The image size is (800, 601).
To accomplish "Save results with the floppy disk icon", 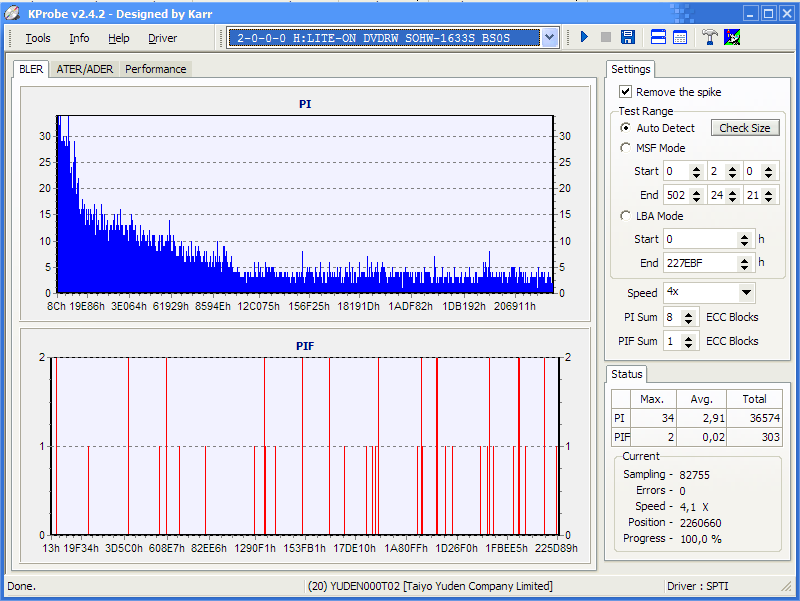I will pyautogui.click(x=628, y=38).
